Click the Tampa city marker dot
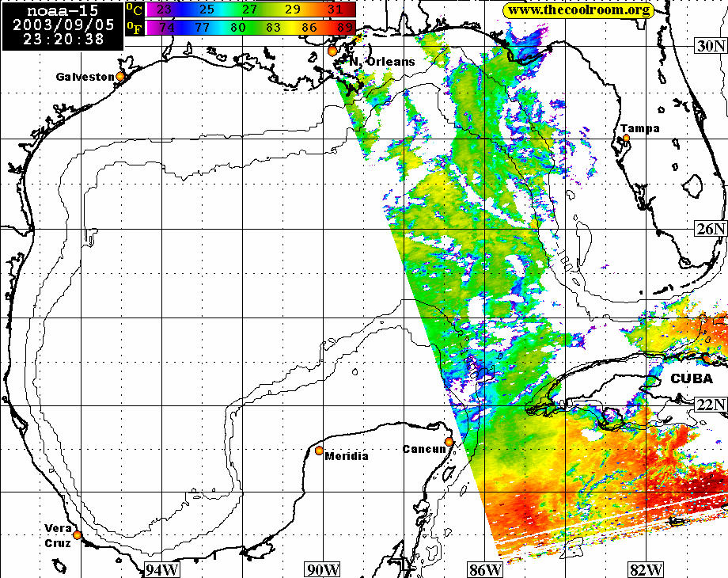The height and width of the screenshot is (578, 728). click(627, 138)
